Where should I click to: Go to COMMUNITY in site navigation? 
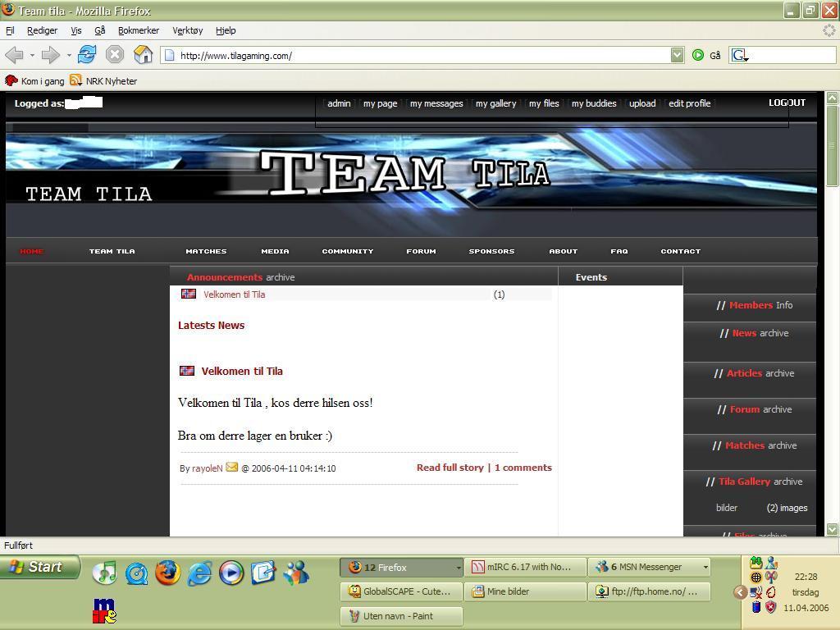(x=348, y=251)
